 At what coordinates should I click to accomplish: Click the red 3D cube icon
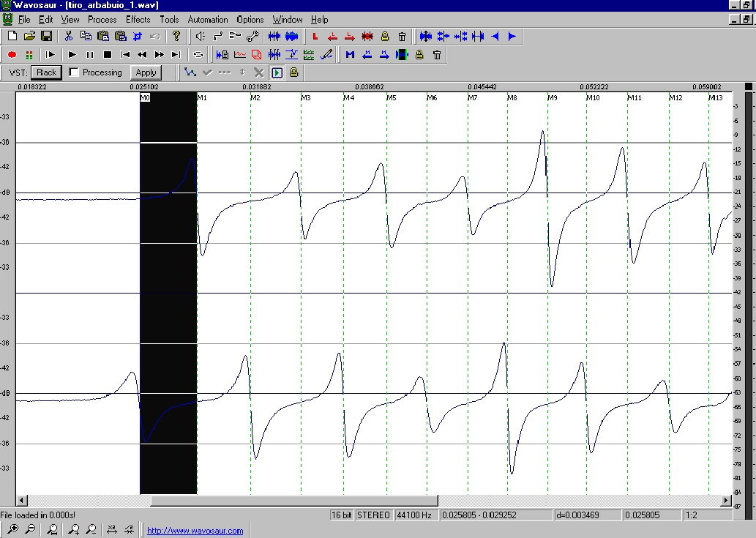[x=256, y=54]
